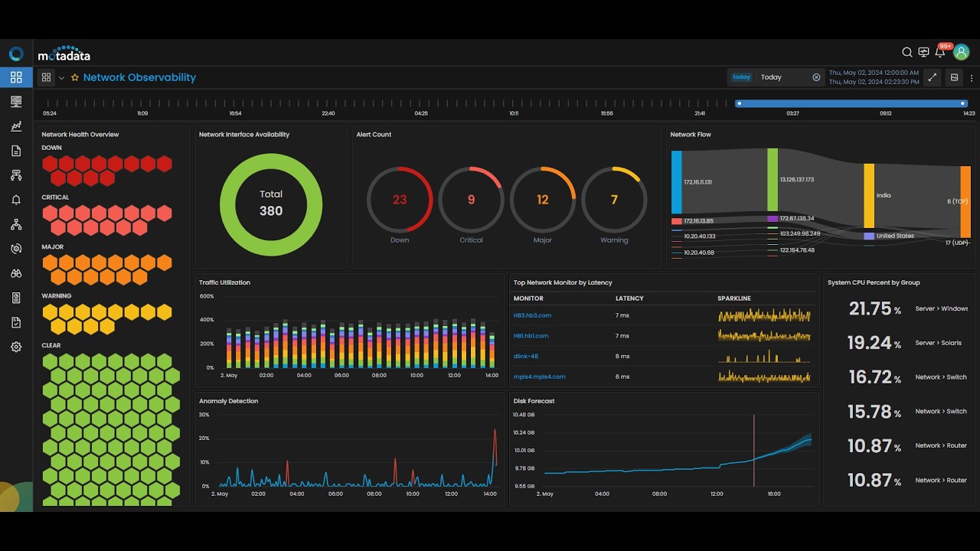Open the Today time range selector

(x=777, y=77)
